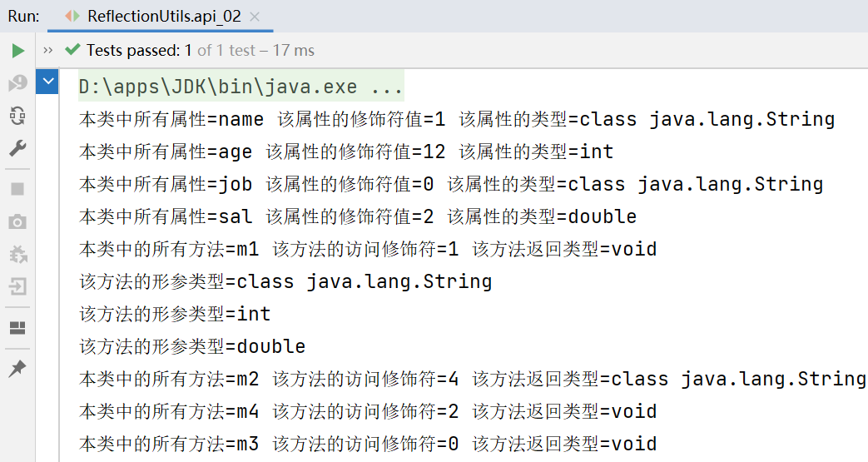Click the camera Dump Threads icon
The image size is (868, 462).
tap(17, 221)
